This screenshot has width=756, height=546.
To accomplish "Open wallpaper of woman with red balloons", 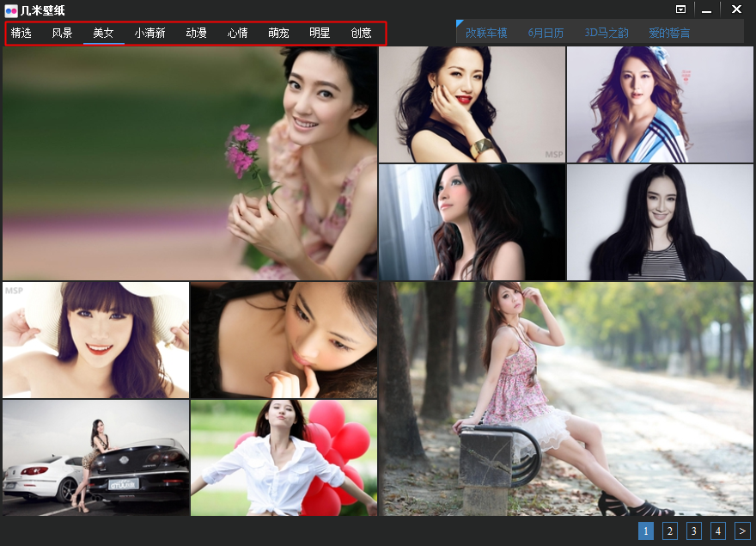I will point(284,457).
